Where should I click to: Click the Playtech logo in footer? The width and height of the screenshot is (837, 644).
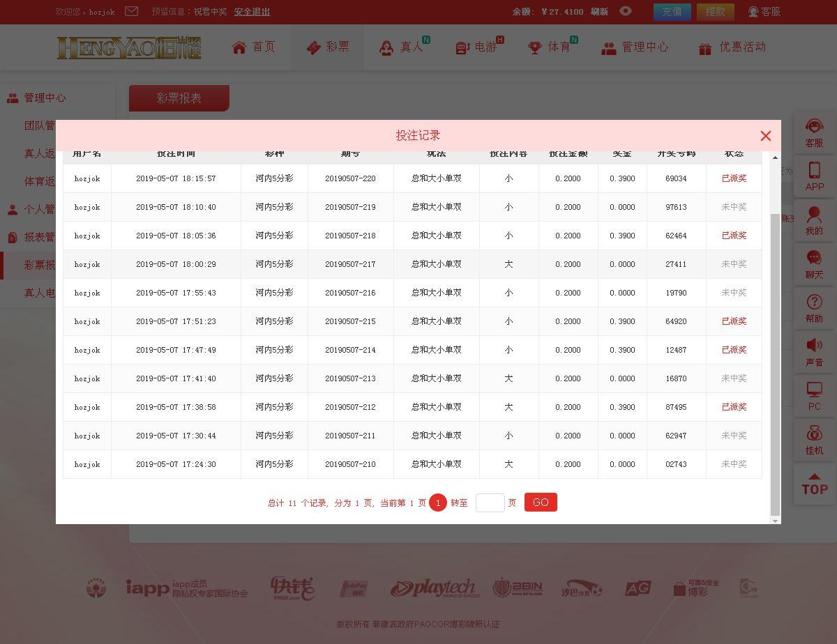(x=435, y=588)
